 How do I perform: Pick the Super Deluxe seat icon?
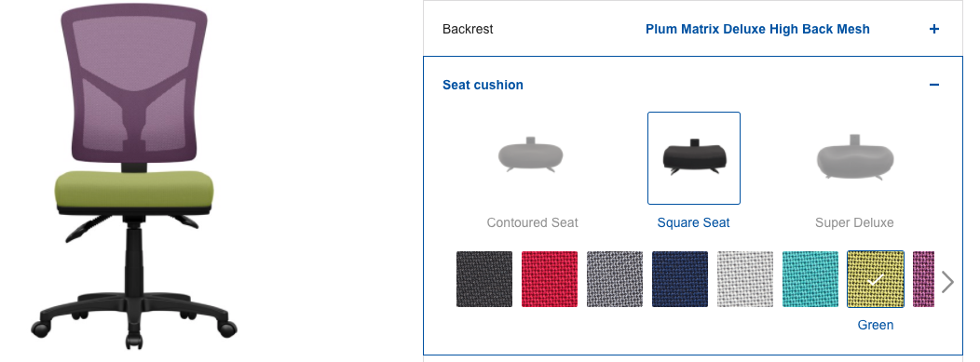click(854, 157)
